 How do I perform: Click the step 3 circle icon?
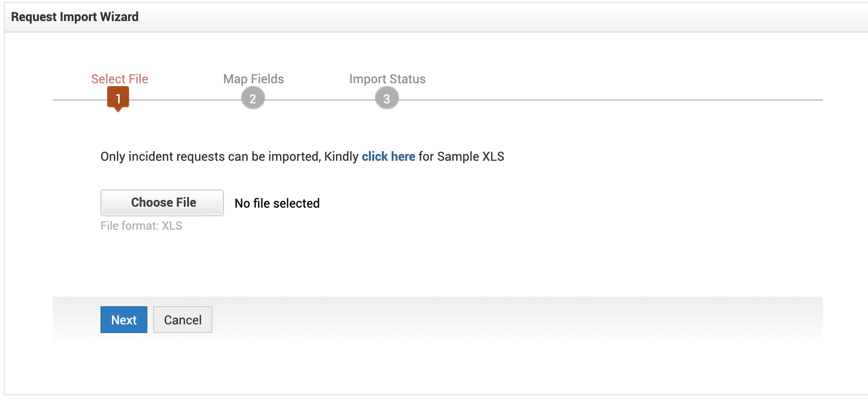tap(387, 99)
